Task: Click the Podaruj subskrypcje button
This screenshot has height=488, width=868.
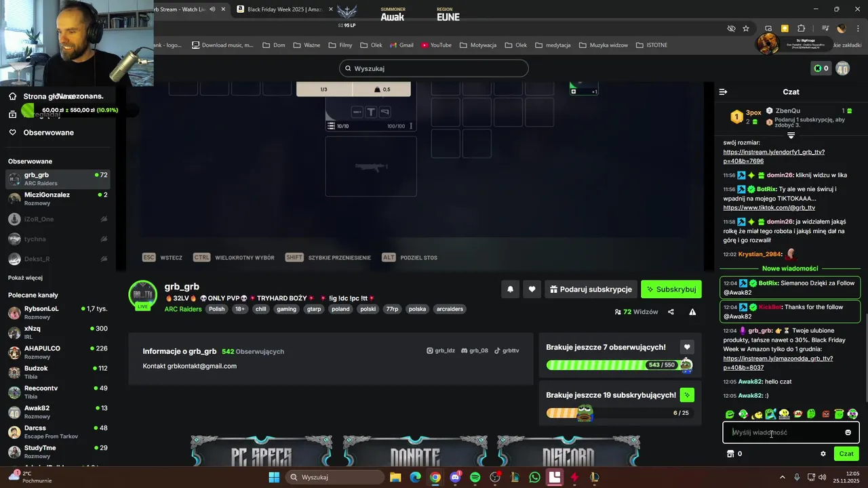Action: coord(591,289)
